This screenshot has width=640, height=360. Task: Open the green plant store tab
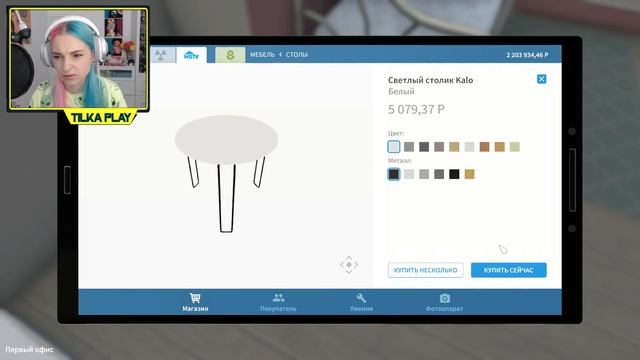tap(230, 55)
